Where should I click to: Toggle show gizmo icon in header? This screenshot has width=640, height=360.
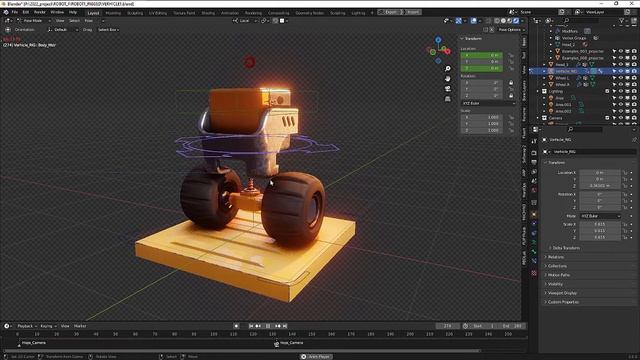tap(459, 20)
